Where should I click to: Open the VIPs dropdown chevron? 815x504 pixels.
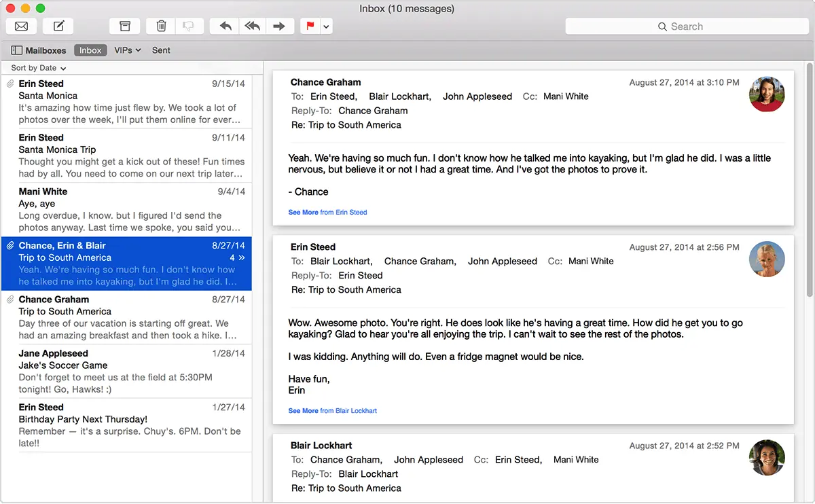138,50
